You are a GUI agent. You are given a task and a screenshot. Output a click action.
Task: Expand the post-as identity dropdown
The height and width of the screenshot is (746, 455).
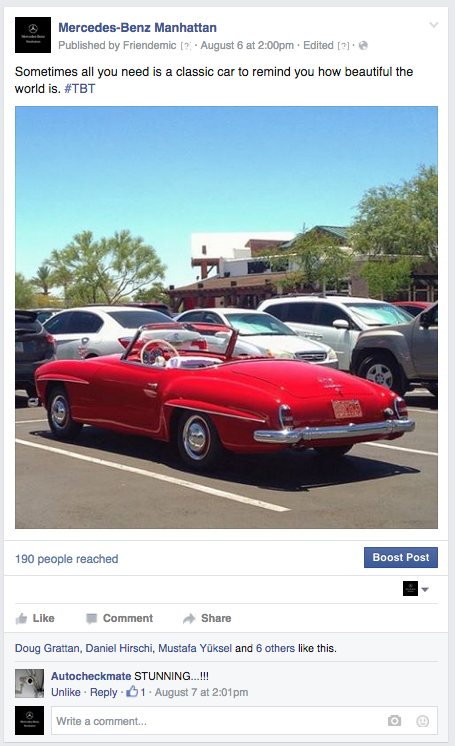pos(416,589)
